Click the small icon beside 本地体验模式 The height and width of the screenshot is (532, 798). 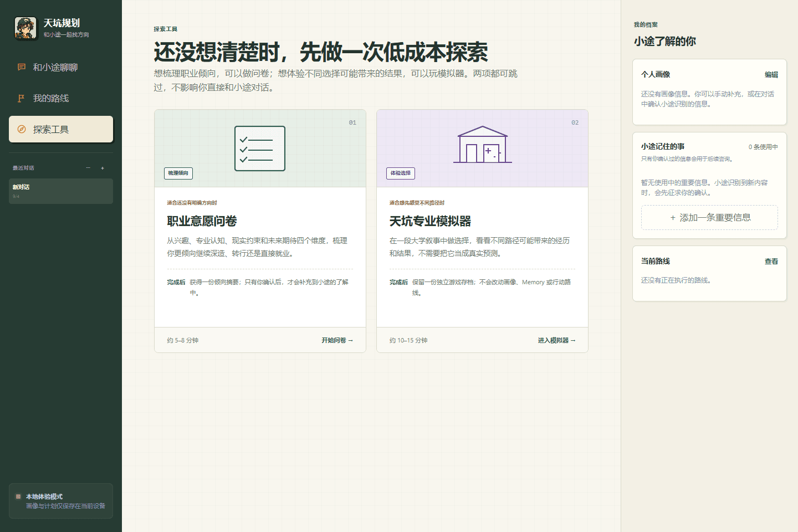point(18,497)
